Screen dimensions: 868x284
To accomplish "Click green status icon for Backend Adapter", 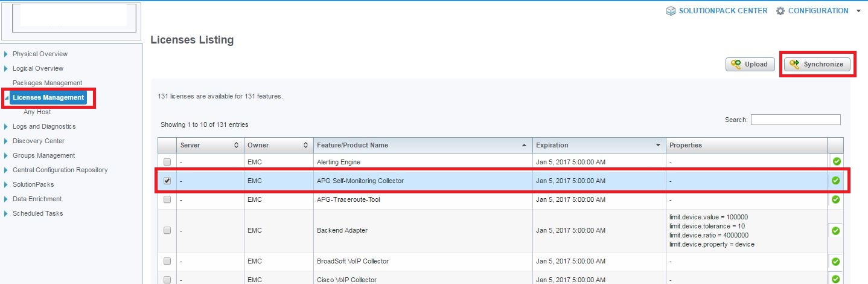I will pyautogui.click(x=836, y=230).
